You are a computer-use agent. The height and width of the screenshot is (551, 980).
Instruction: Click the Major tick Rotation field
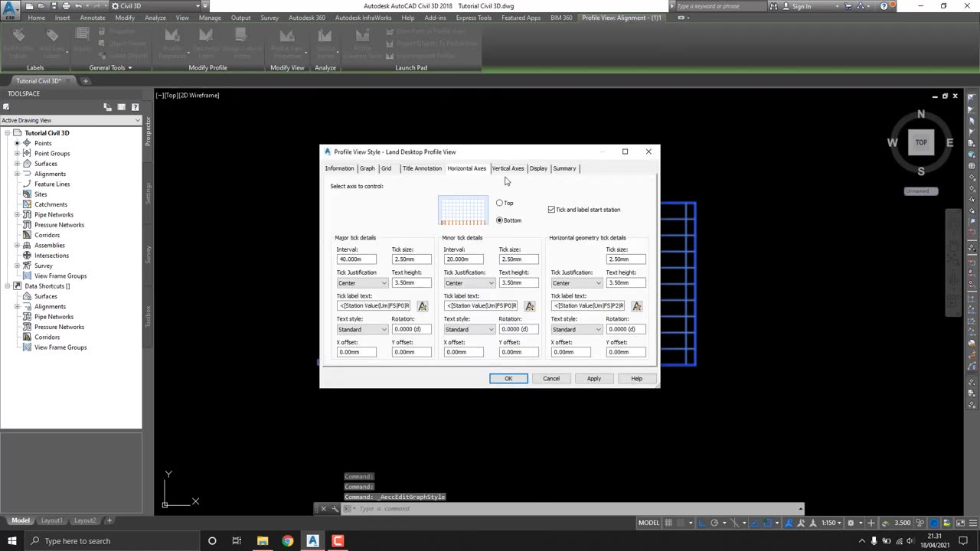(x=411, y=329)
